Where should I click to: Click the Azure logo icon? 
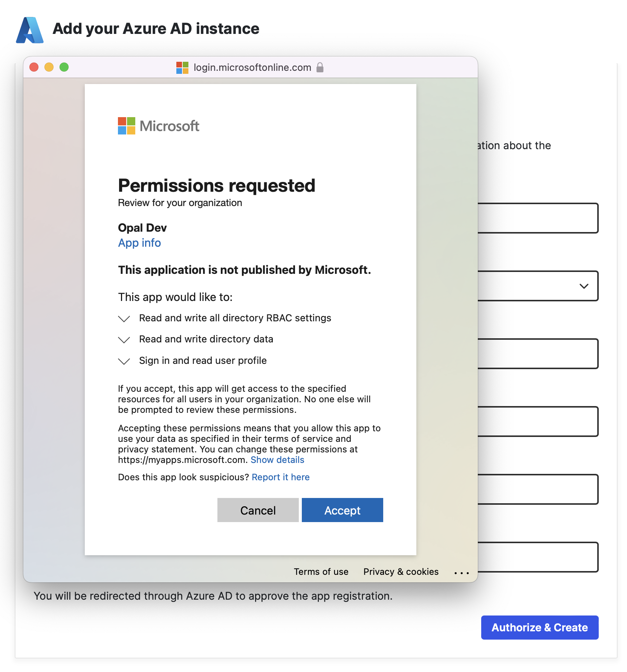tap(30, 30)
